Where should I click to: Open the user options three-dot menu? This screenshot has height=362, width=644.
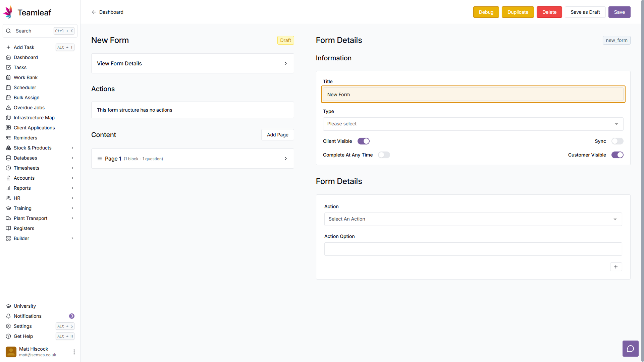click(74, 352)
